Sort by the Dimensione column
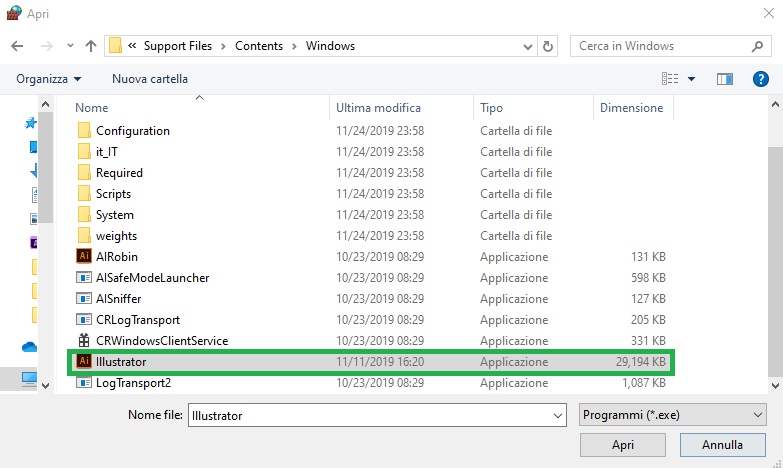Screen dimensions: 783x468 click(x=634, y=108)
